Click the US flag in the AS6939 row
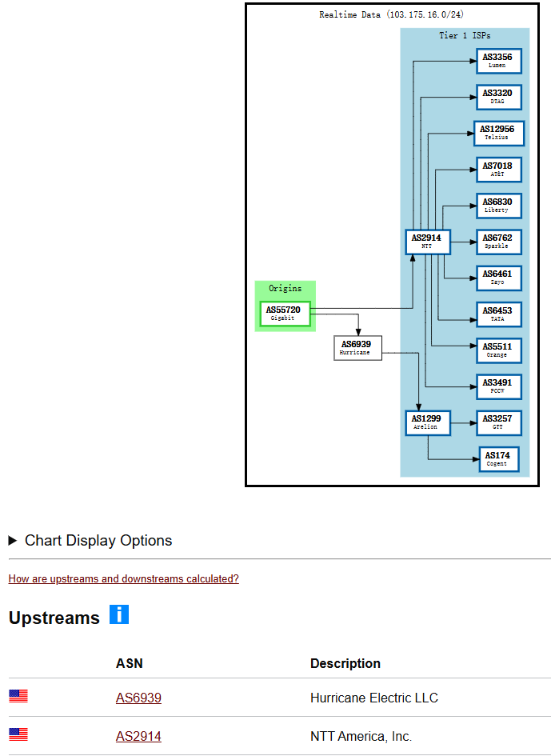The image size is (551, 756). click(18, 696)
